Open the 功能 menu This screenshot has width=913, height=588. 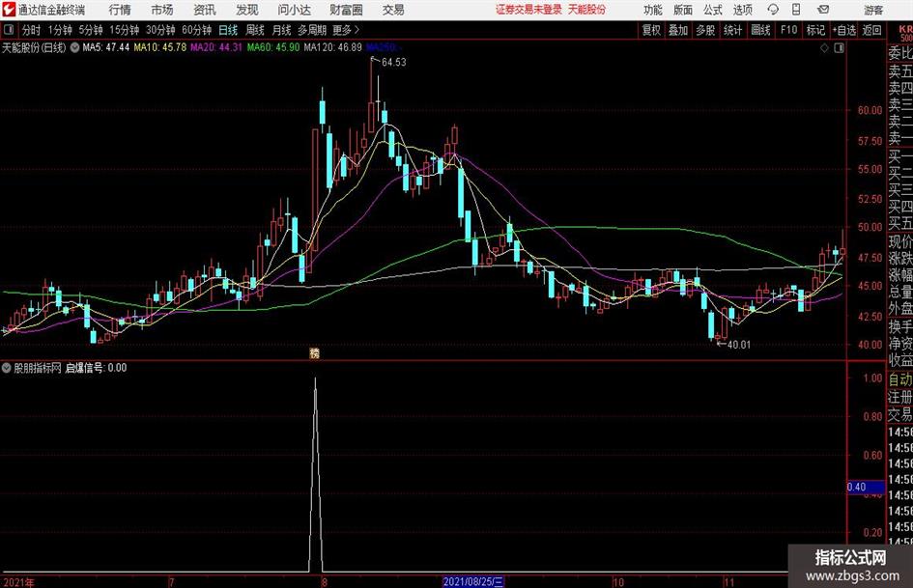653,10
